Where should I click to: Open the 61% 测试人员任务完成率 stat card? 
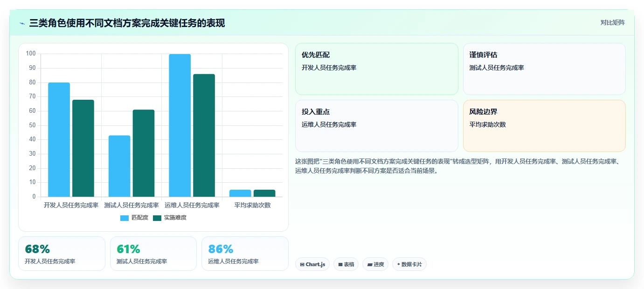tap(153, 254)
